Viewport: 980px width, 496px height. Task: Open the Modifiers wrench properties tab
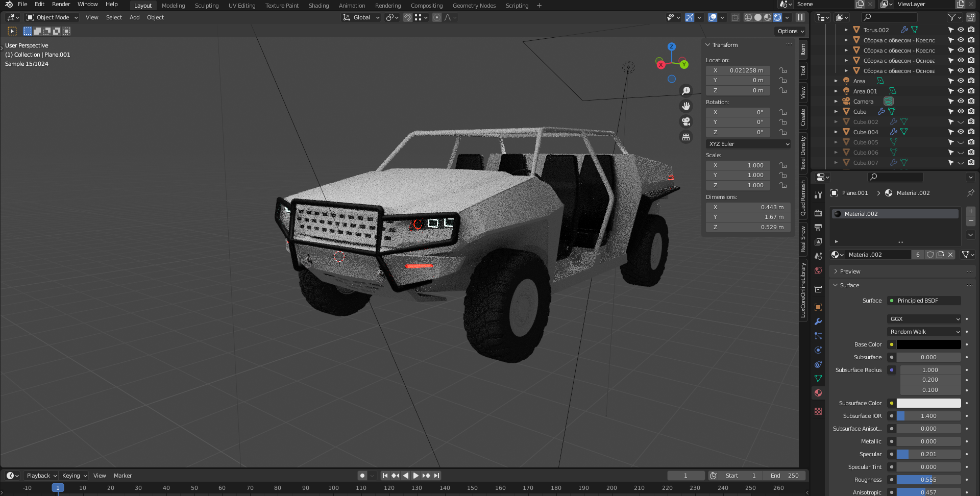(818, 321)
